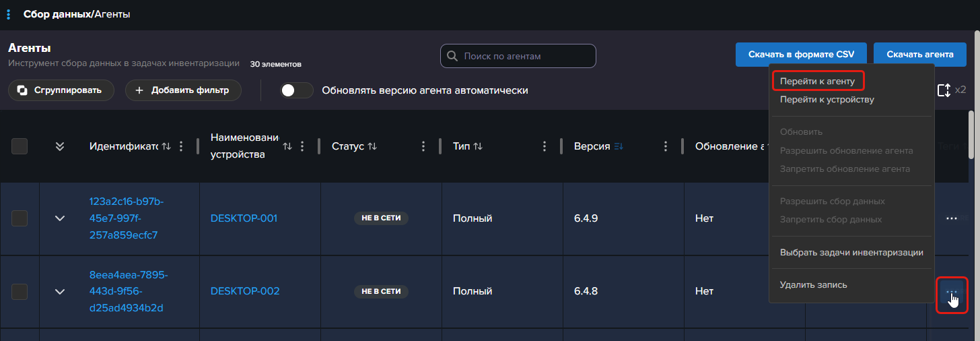
Task: Sort by the Версия column icon
Action: [619, 146]
